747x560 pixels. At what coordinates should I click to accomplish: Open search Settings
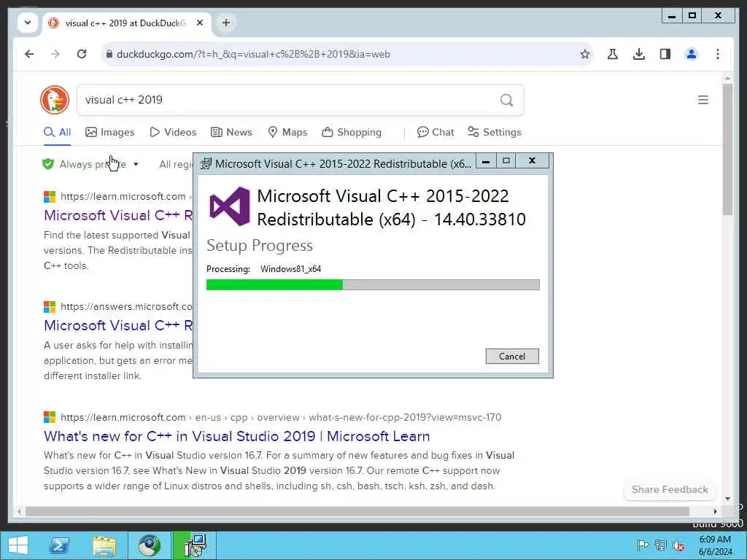495,133
